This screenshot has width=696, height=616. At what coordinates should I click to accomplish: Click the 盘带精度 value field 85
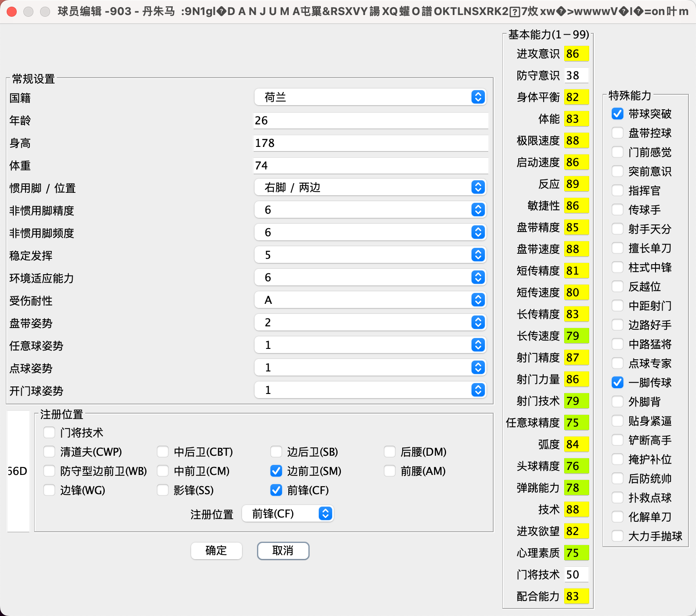coord(576,227)
